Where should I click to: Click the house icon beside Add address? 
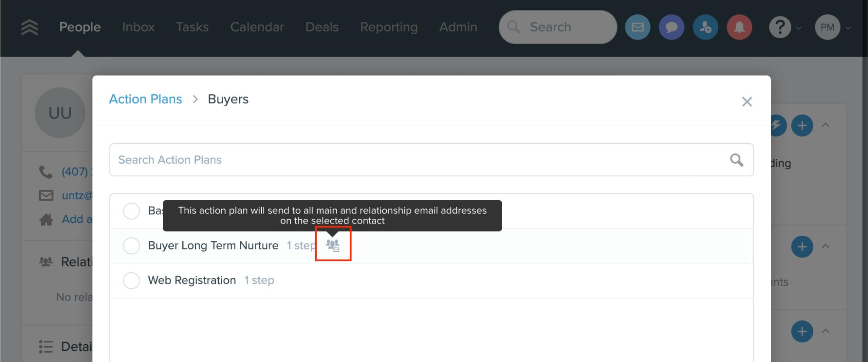(46, 219)
